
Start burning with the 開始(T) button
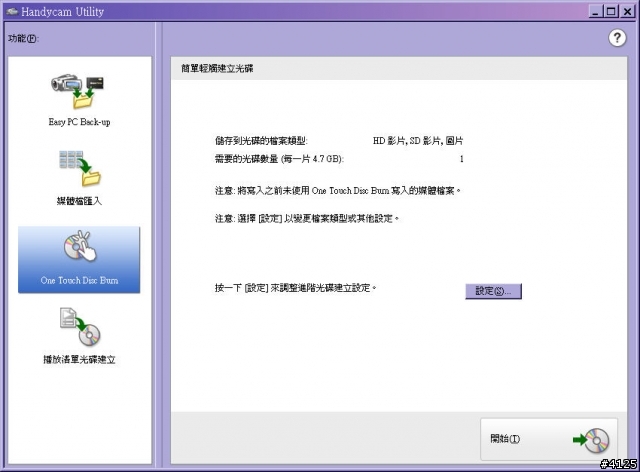coord(549,439)
